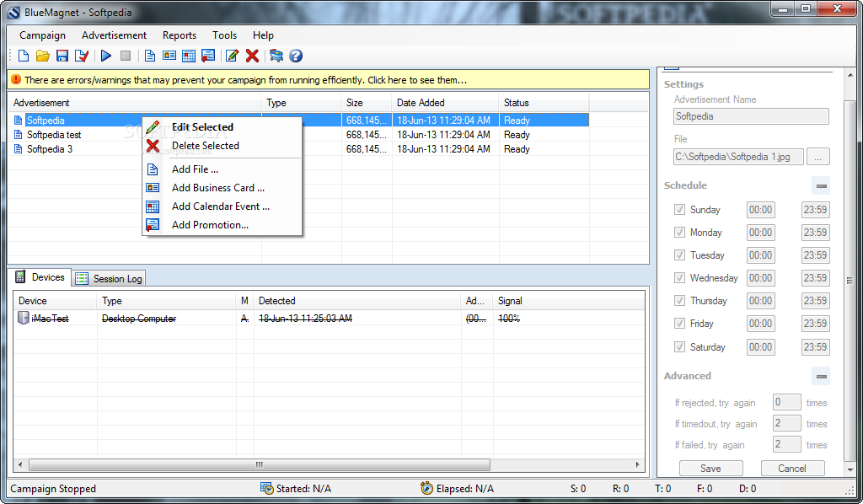
Task: Start campaign with the blue play icon
Action: click(x=106, y=56)
